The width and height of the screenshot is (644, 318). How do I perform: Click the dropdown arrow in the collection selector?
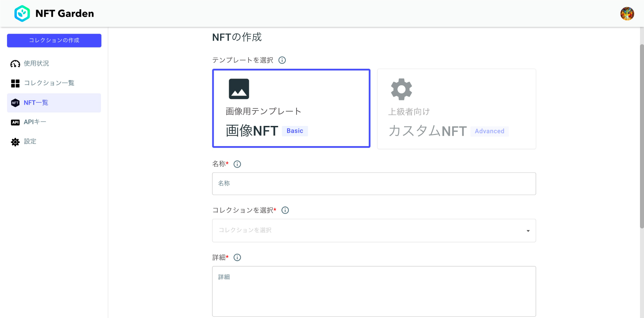click(x=528, y=231)
